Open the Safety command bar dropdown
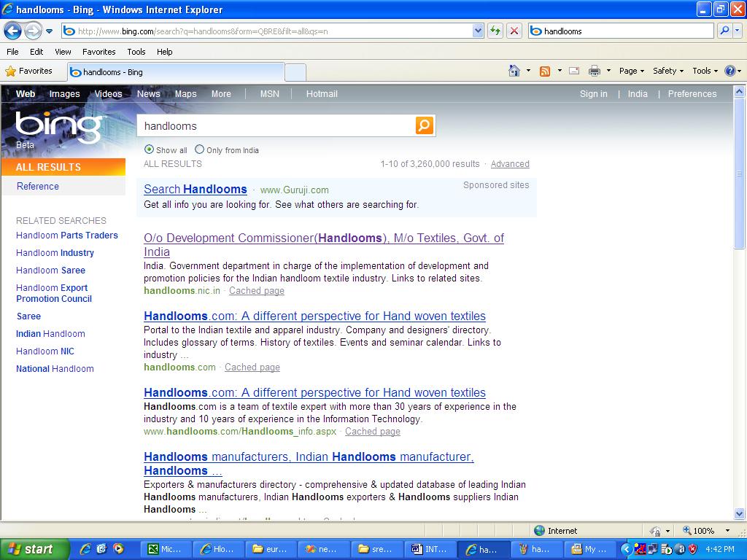Image resolution: width=747 pixels, height=560 pixels. pos(668,71)
